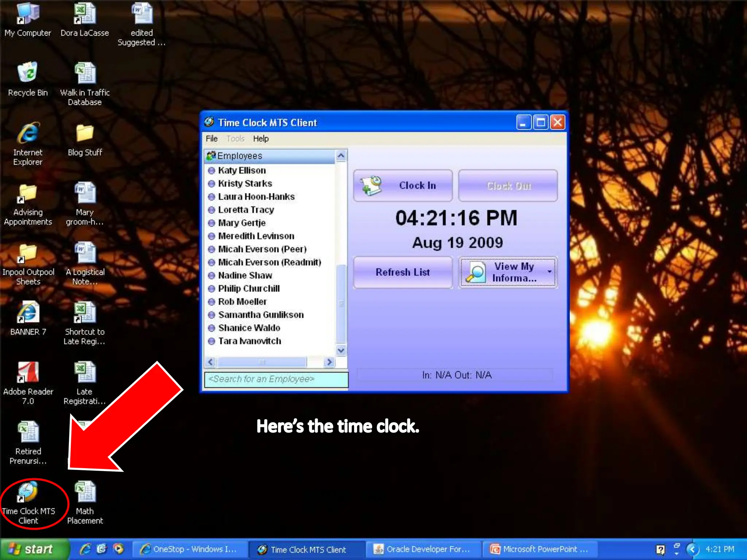This screenshot has width=747, height=560.
Task: Click the scroll right arrow under employee list
Action: [329, 362]
